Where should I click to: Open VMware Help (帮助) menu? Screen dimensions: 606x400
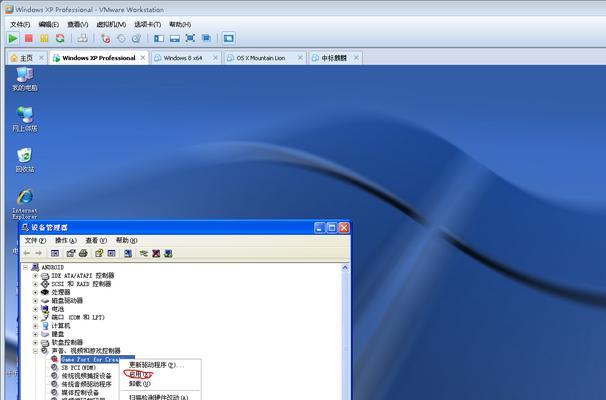pyautogui.click(x=180, y=24)
